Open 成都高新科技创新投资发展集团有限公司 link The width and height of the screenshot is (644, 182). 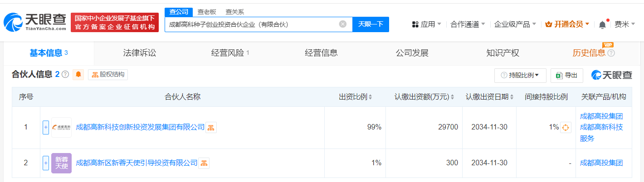140,128
